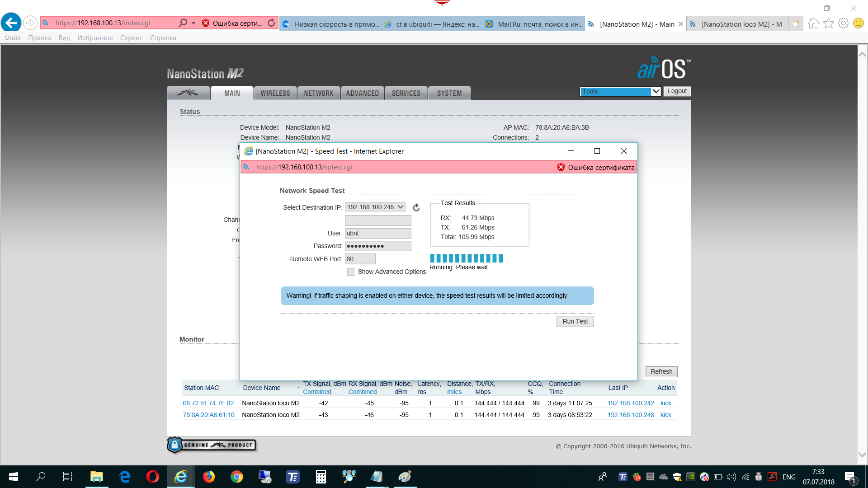Image resolution: width=868 pixels, height=488 pixels.
Task: Click the browser back arrow button
Action: tap(11, 23)
